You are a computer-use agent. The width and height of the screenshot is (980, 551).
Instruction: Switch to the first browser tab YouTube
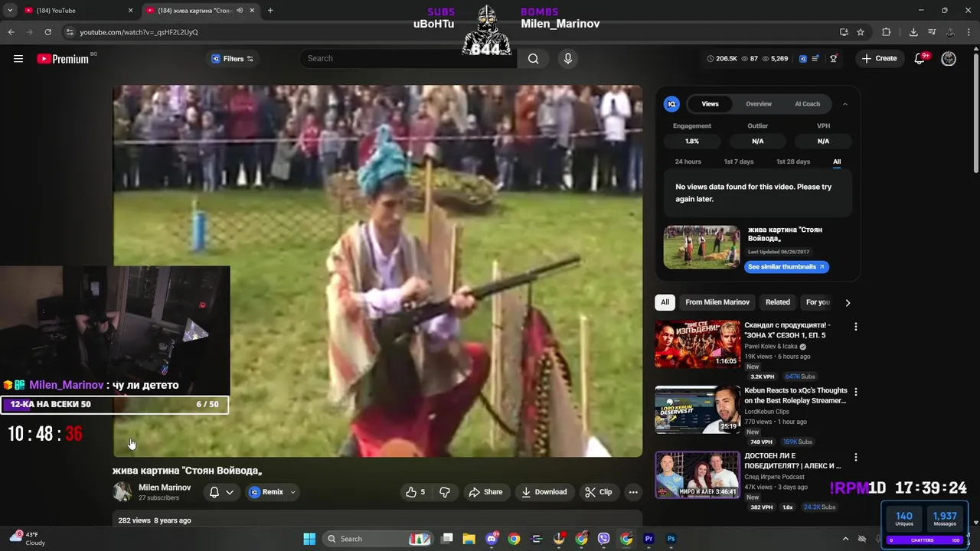tap(77, 11)
